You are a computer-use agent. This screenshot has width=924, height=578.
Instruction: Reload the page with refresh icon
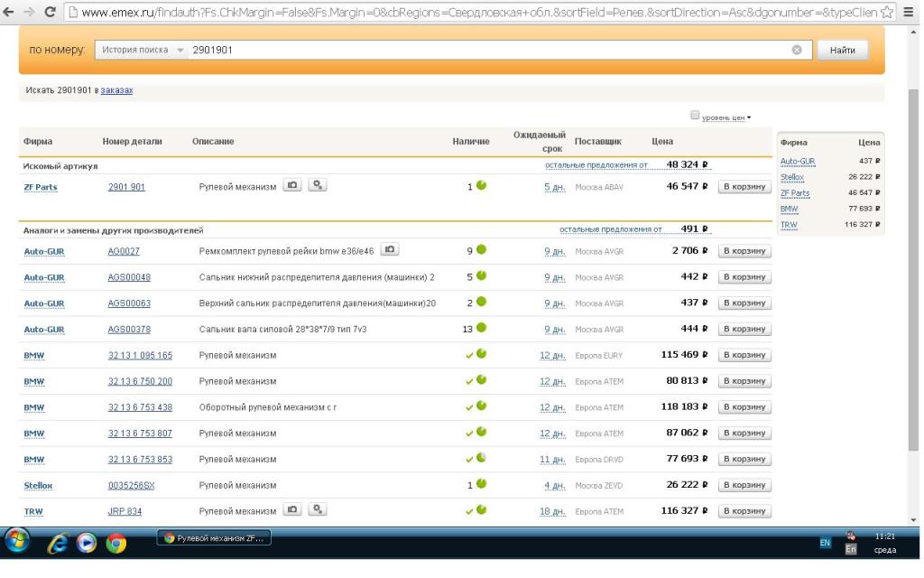point(51,11)
